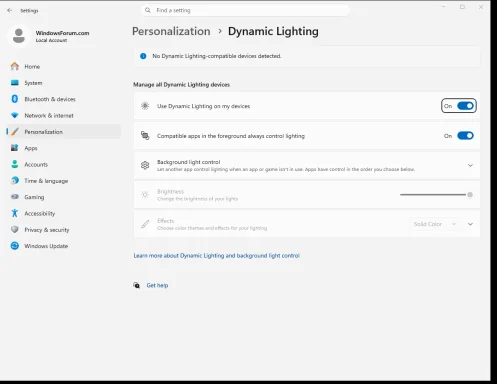Go back to Personalization via breadcrumb
This screenshot has width=497, height=384.
click(171, 31)
